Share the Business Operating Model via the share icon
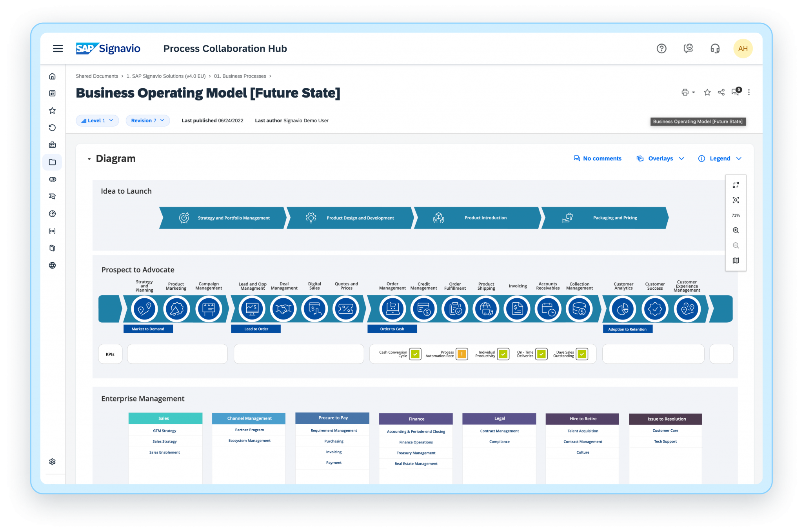This screenshot has width=803, height=532. [721, 92]
